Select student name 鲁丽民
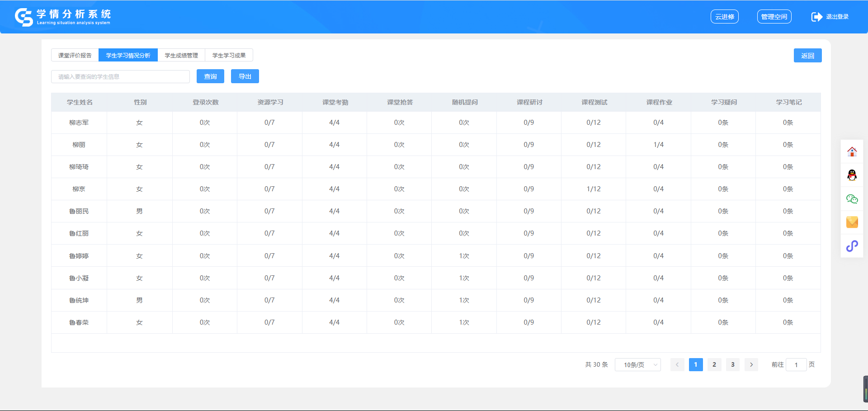Image resolution: width=868 pixels, height=411 pixels. point(79,211)
